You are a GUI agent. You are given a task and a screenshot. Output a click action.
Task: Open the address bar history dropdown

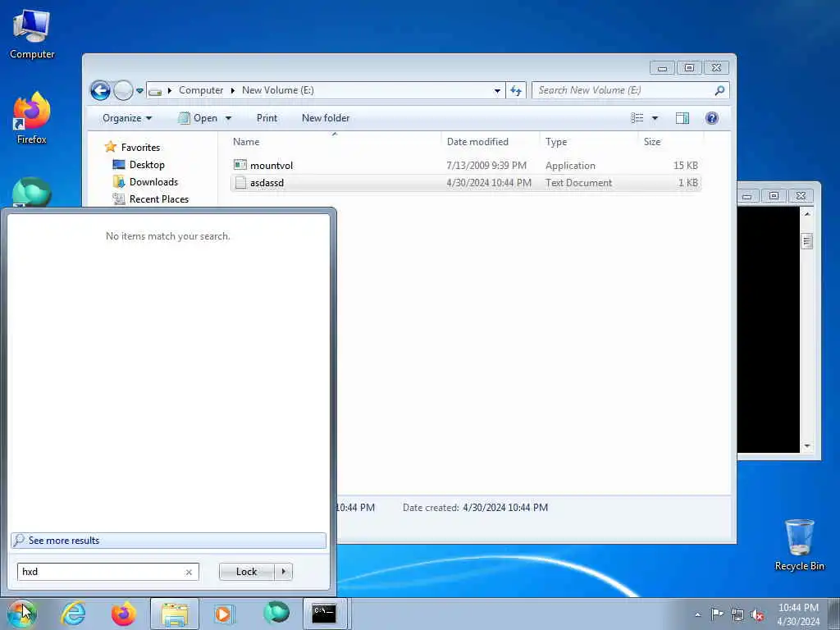click(497, 90)
